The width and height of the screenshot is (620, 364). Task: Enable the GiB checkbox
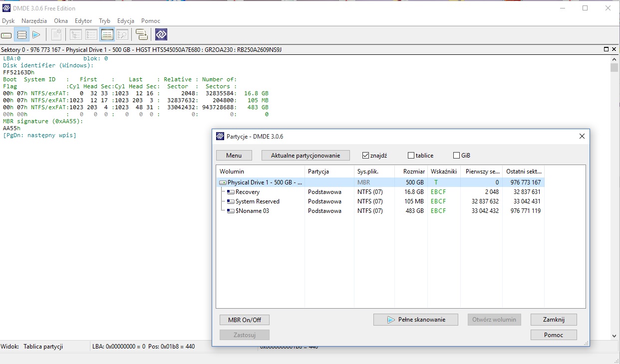(x=456, y=155)
